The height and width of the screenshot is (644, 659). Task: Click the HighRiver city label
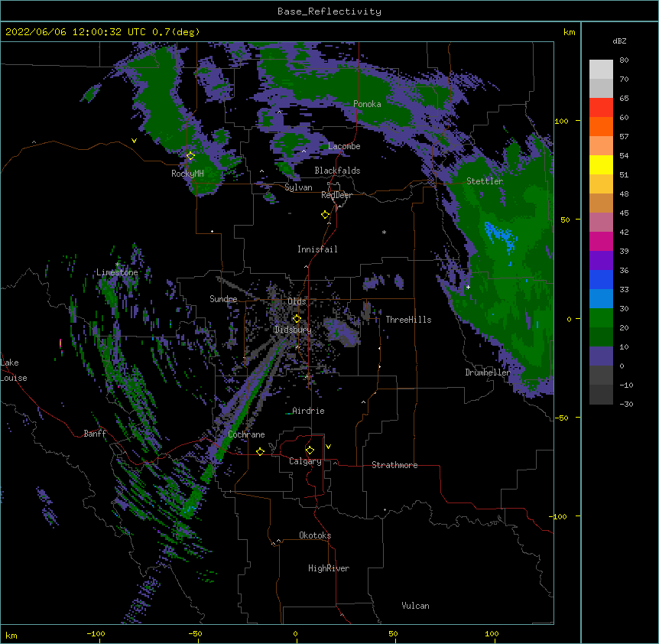(x=329, y=568)
